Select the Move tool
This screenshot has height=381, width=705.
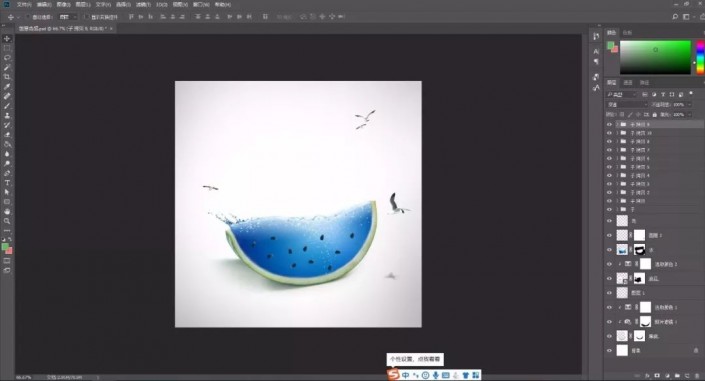[7, 39]
